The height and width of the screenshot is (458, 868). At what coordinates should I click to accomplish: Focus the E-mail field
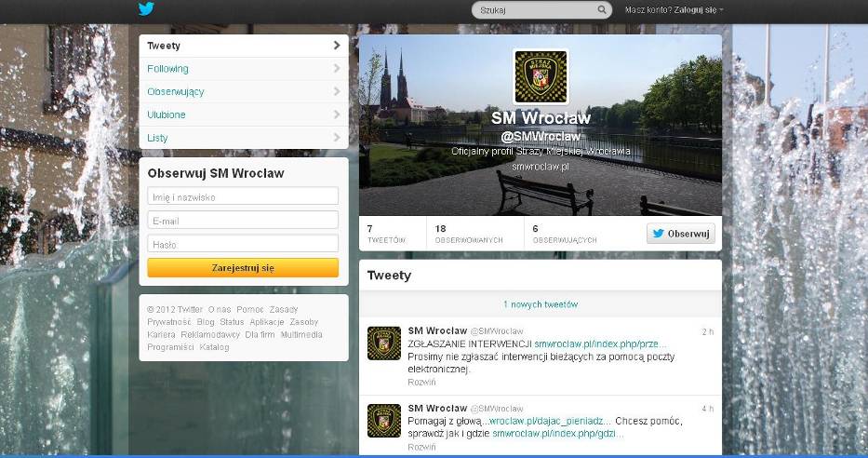pos(243,220)
